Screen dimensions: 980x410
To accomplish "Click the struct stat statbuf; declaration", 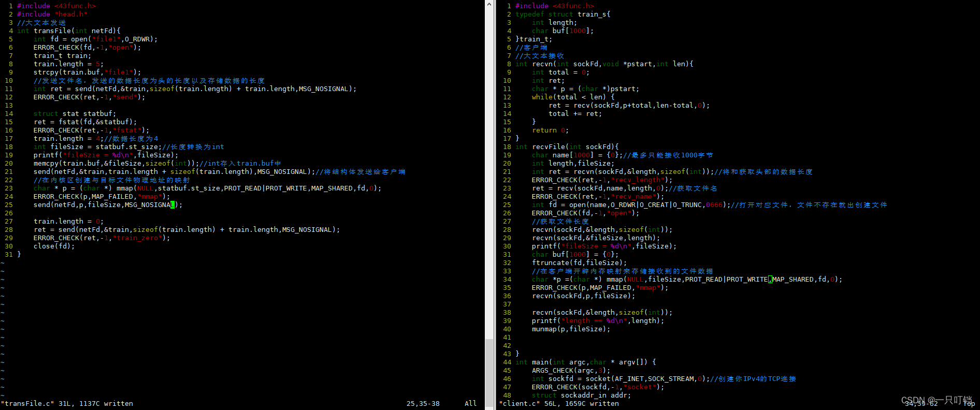I will (75, 114).
